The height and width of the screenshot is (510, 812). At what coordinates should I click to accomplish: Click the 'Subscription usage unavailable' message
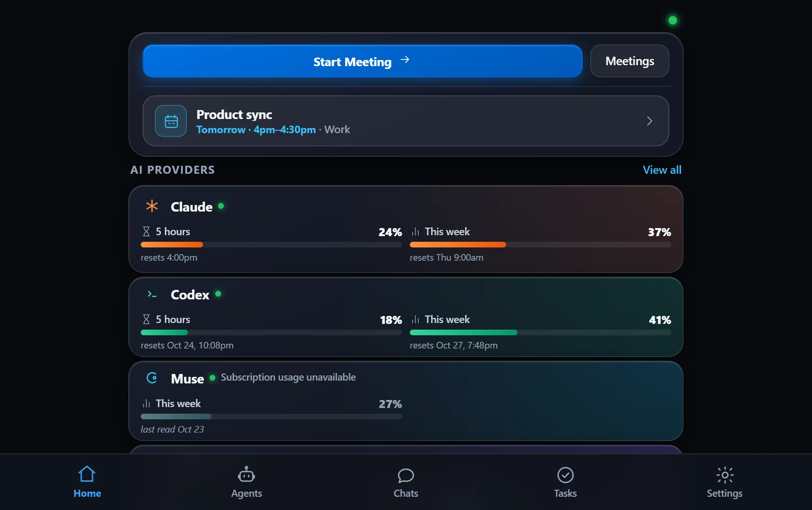[x=288, y=377]
